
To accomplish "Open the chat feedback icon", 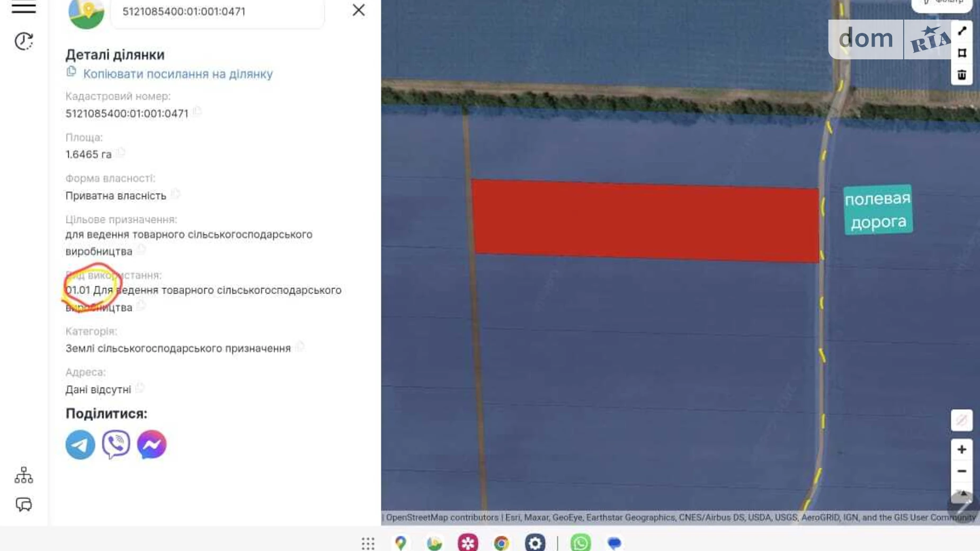I will pyautogui.click(x=24, y=504).
